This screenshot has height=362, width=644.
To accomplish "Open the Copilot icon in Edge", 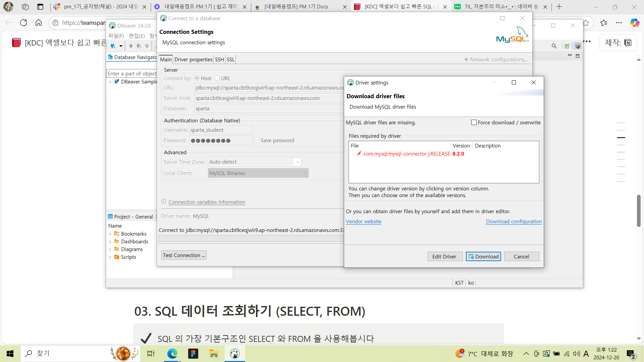I will click(635, 23).
